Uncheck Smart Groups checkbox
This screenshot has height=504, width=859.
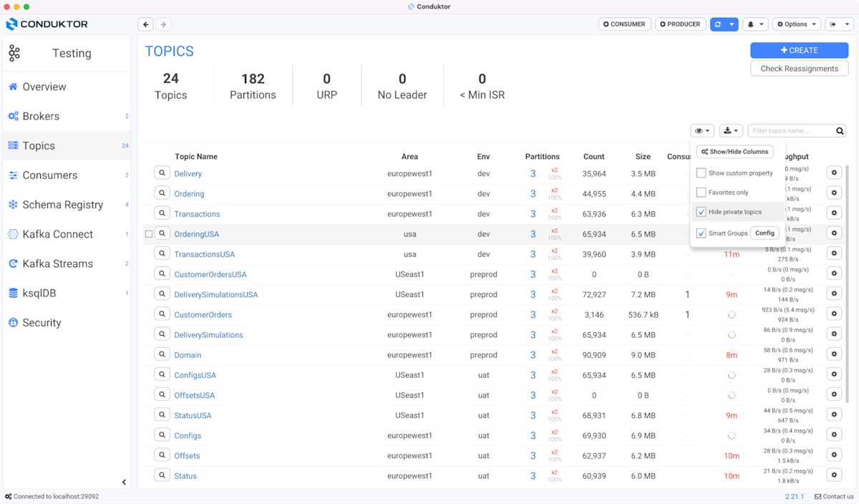[702, 233]
